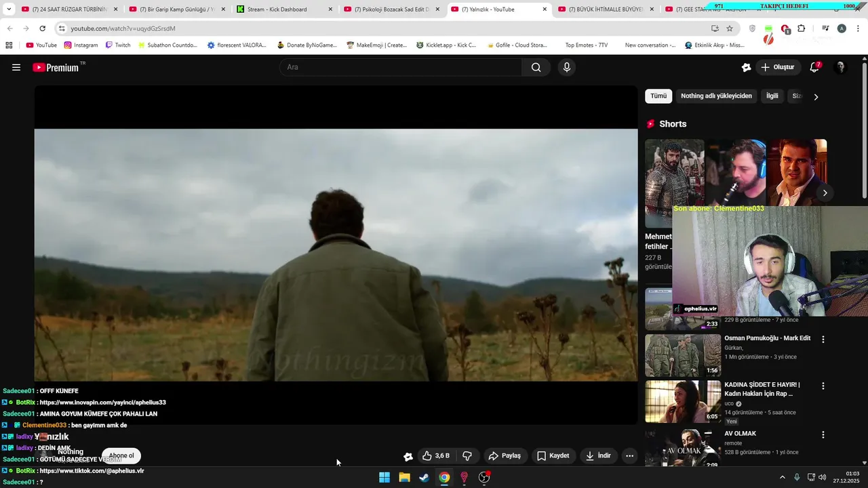Open the red pin app in taskbar

pyautogui.click(x=464, y=477)
